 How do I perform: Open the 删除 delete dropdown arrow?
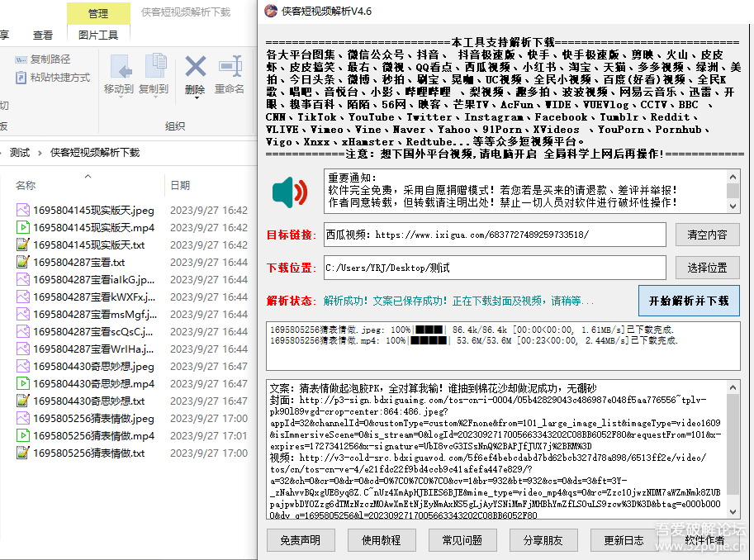pyautogui.click(x=197, y=98)
